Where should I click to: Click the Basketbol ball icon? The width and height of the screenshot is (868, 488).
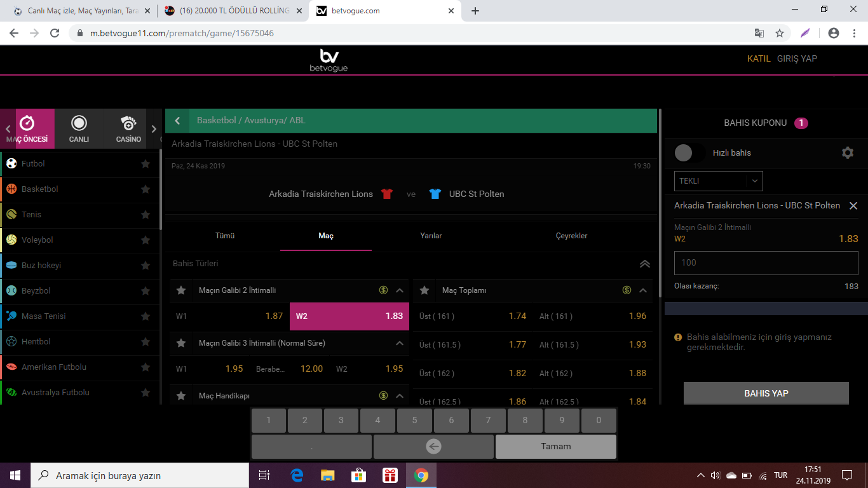click(x=11, y=189)
